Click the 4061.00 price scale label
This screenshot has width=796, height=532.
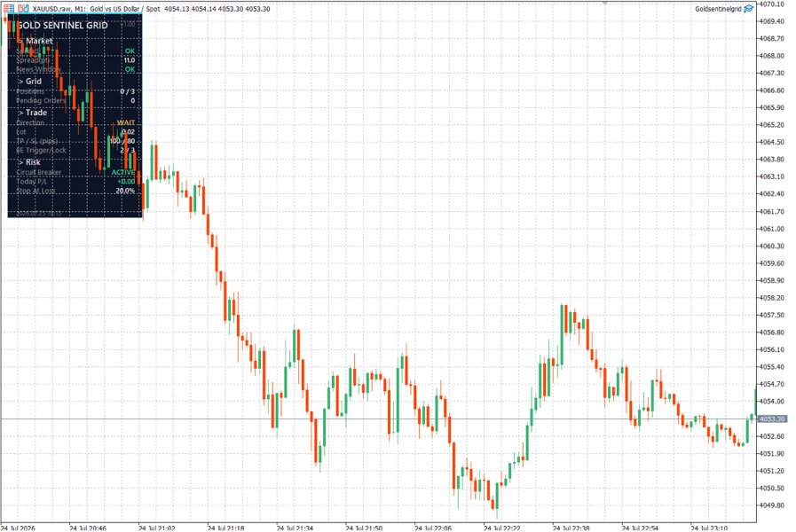[x=771, y=229]
